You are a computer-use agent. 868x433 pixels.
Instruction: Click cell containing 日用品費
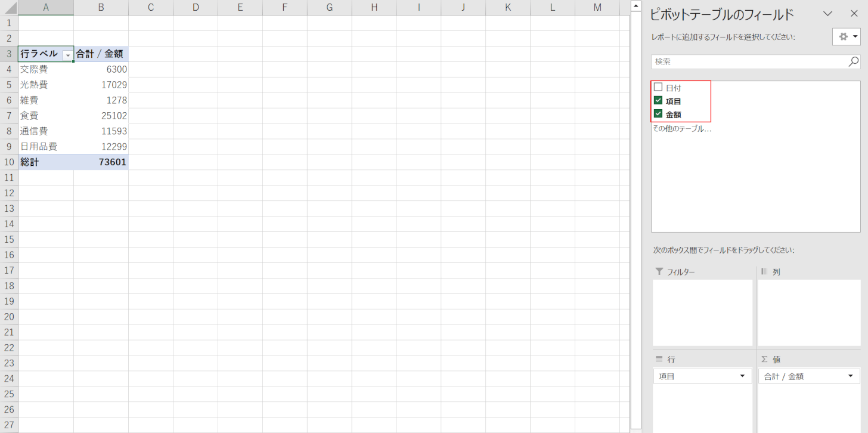46,147
